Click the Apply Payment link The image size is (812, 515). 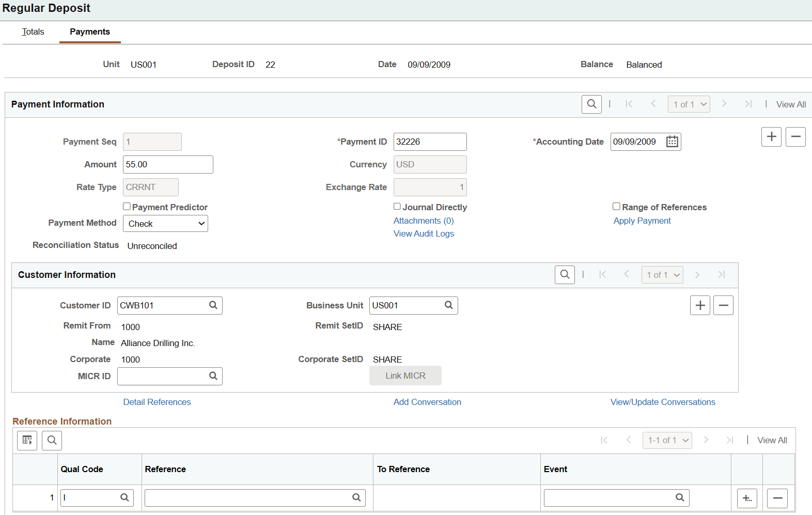tap(642, 221)
